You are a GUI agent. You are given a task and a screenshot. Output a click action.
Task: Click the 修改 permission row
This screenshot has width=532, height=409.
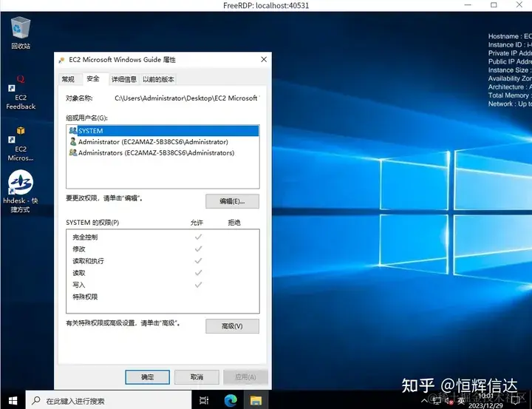[163, 249]
